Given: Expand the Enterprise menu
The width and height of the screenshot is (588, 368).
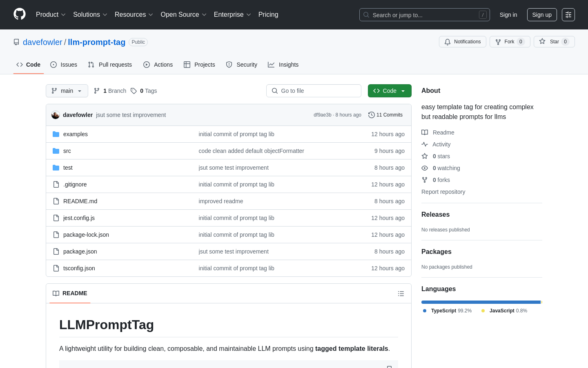Looking at the screenshot, I should (232, 15).
